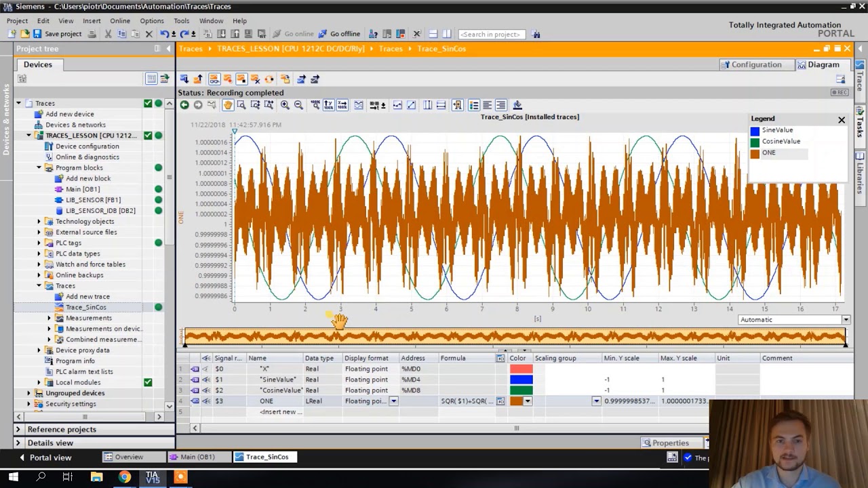868x488 pixels.
Task: Toggle the legend display icon
Action: [x=473, y=105]
